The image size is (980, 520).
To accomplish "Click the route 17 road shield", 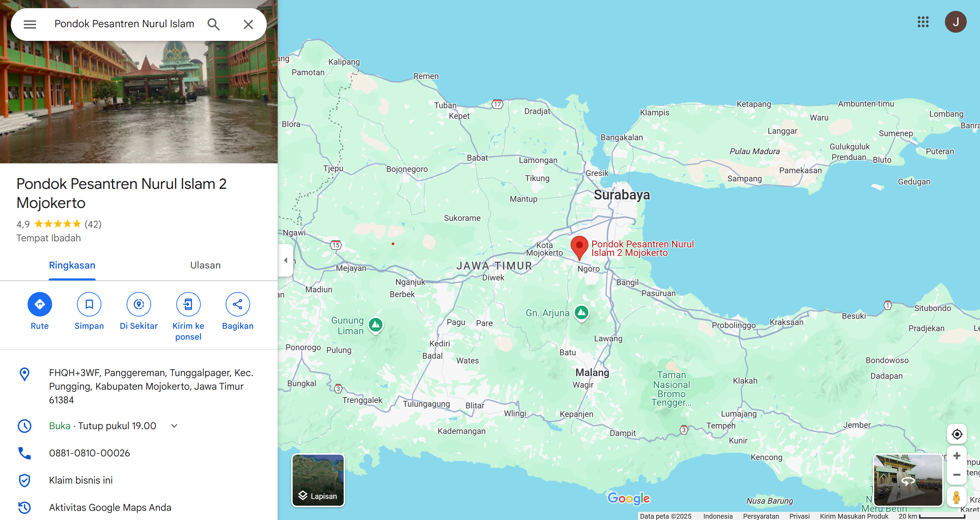I will 497,104.
